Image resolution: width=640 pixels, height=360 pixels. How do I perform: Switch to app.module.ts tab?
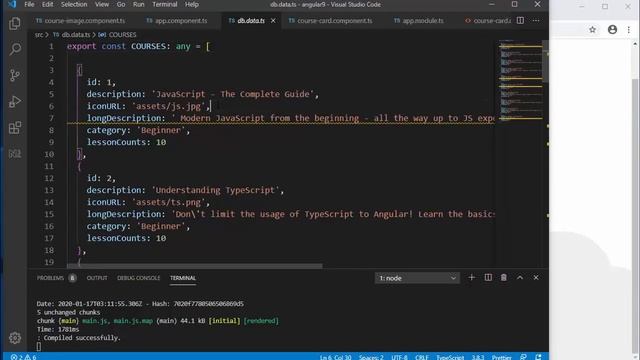(x=418, y=20)
